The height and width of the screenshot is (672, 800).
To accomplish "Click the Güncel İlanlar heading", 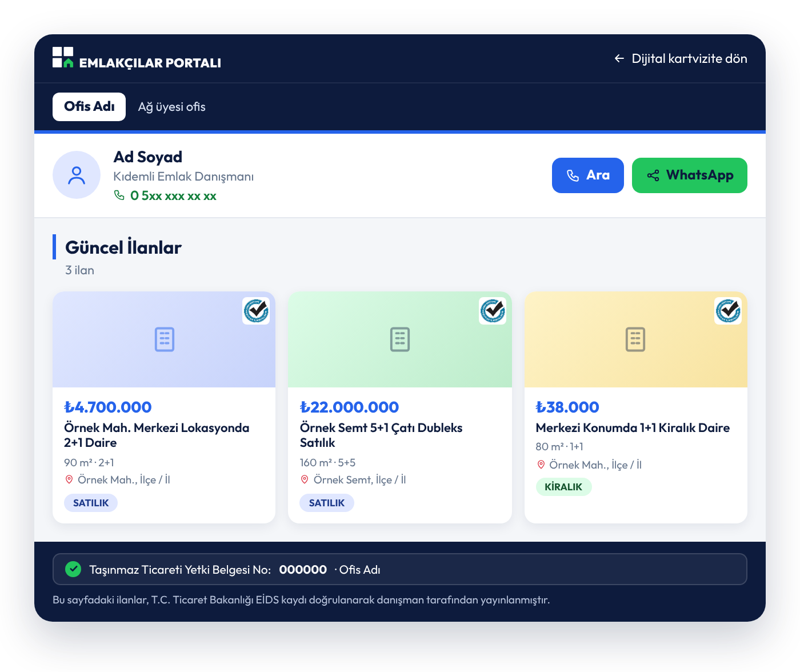I will [x=123, y=247].
